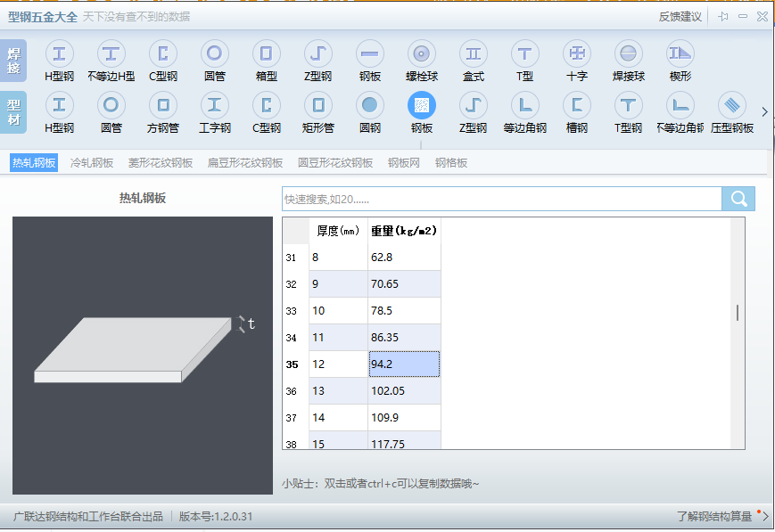Open the 热轧钢板 tab
775x532 pixels.
[x=34, y=162]
